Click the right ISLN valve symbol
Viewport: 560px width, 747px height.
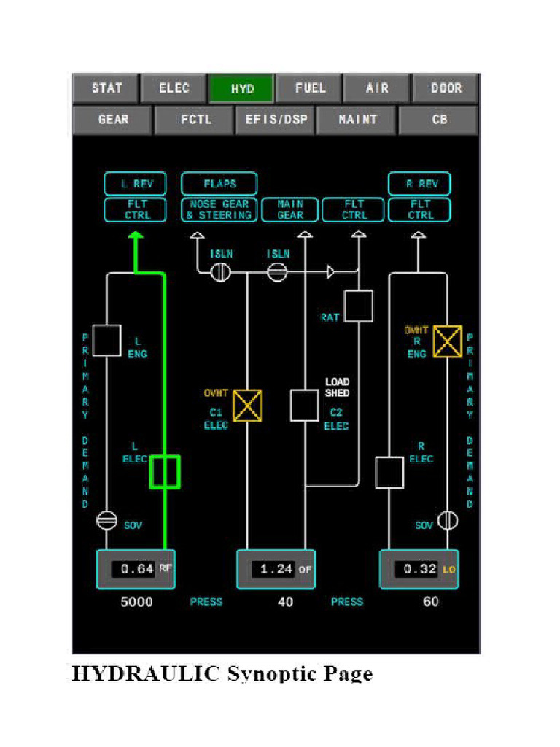click(x=276, y=273)
